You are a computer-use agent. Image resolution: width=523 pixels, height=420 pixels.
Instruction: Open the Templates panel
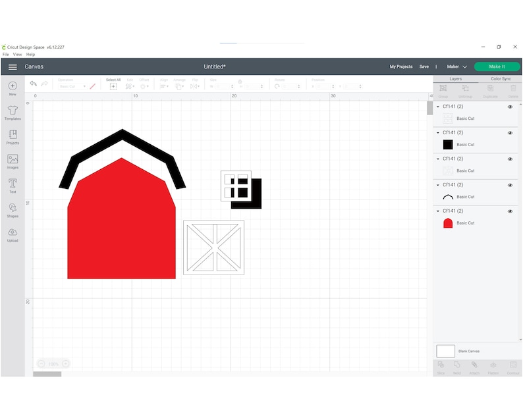(x=13, y=113)
